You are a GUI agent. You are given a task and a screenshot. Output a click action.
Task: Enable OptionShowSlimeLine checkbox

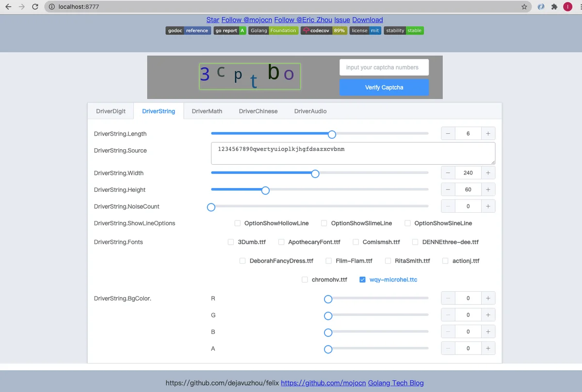[x=324, y=223]
